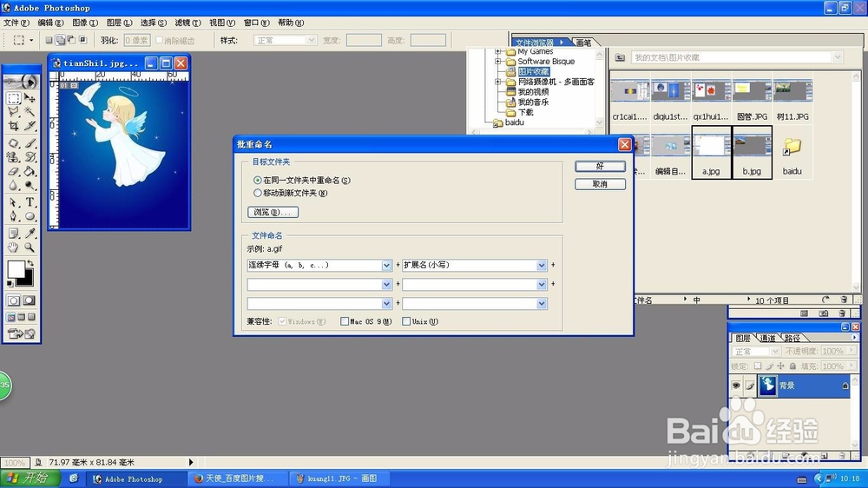Open the 编辑 menu
868x488 pixels.
pyautogui.click(x=50, y=23)
